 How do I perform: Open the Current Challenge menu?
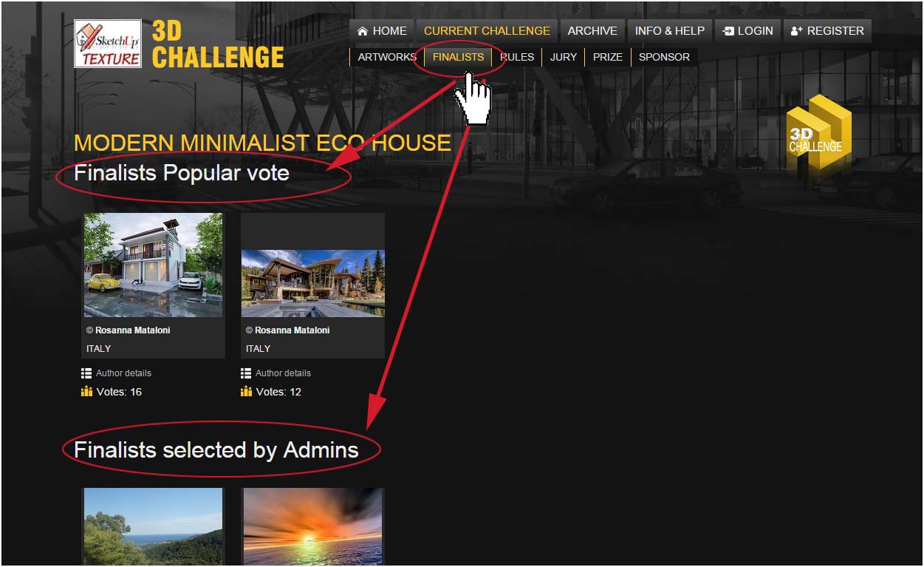[x=487, y=31]
